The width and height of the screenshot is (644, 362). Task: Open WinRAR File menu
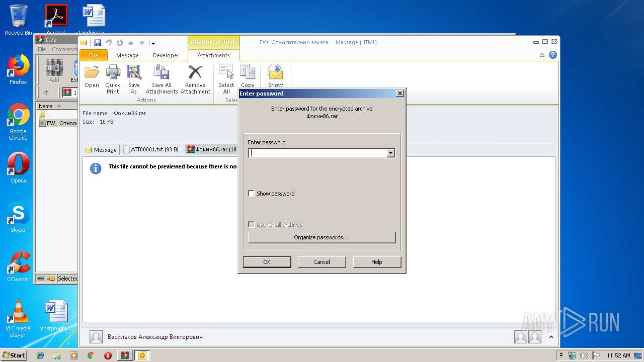[42, 49]
